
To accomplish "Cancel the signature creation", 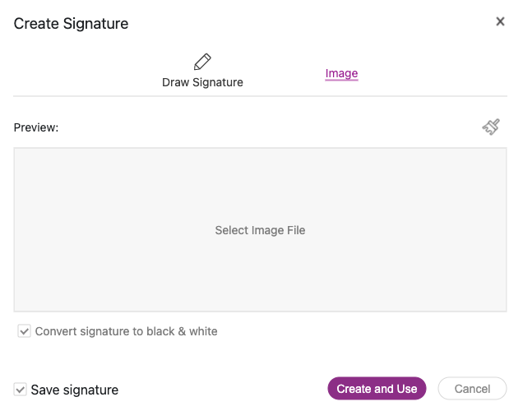I will coord(472,389).
